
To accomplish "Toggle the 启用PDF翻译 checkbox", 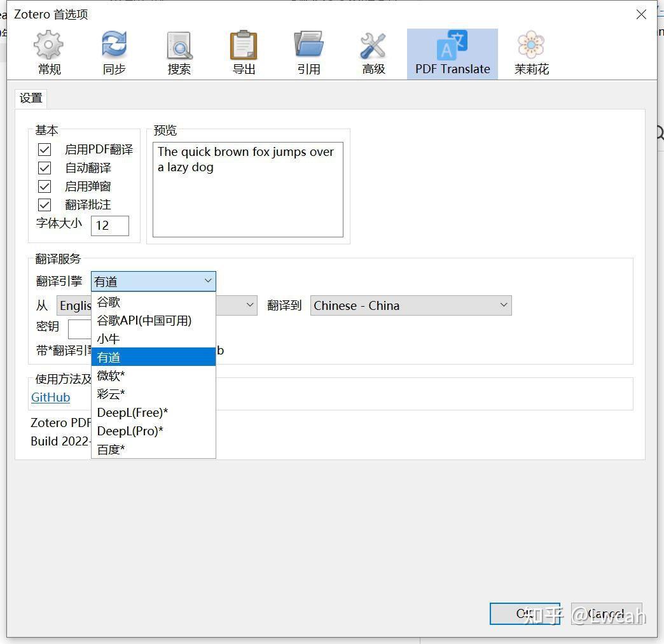I will pyautogui.click(x=44, y=150).
